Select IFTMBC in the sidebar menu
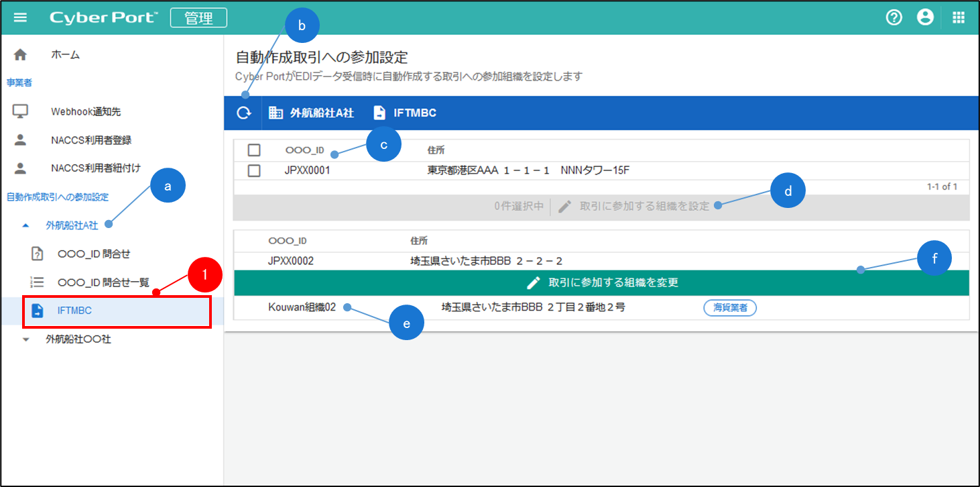Image resolution: width=980 pixels, height=487 pixels. tap(74, 311)
